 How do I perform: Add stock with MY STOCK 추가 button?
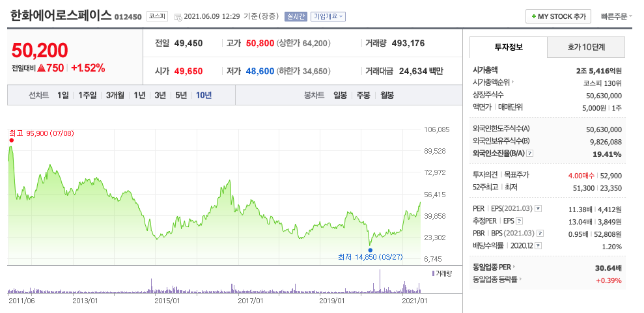558,16
